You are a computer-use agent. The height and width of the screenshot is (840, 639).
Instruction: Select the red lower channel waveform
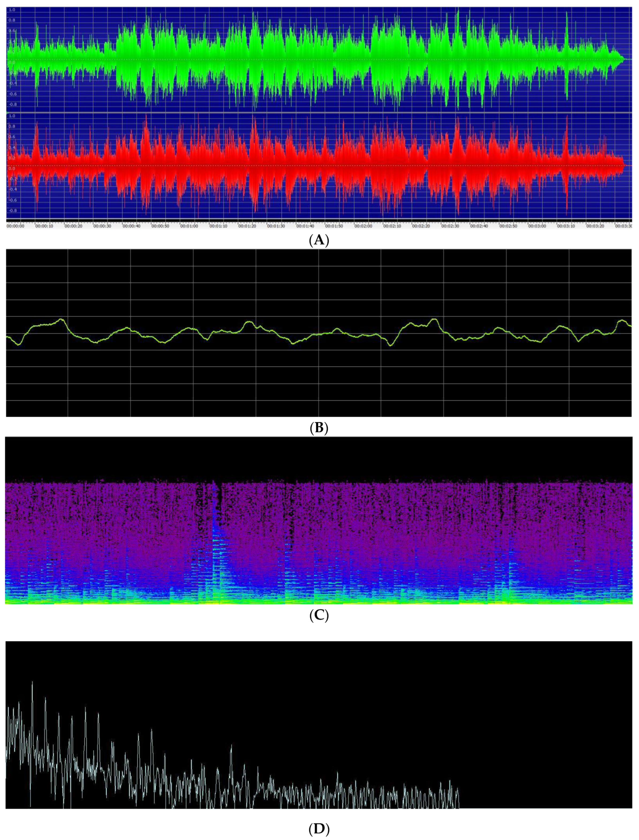(x=316, y=166)
